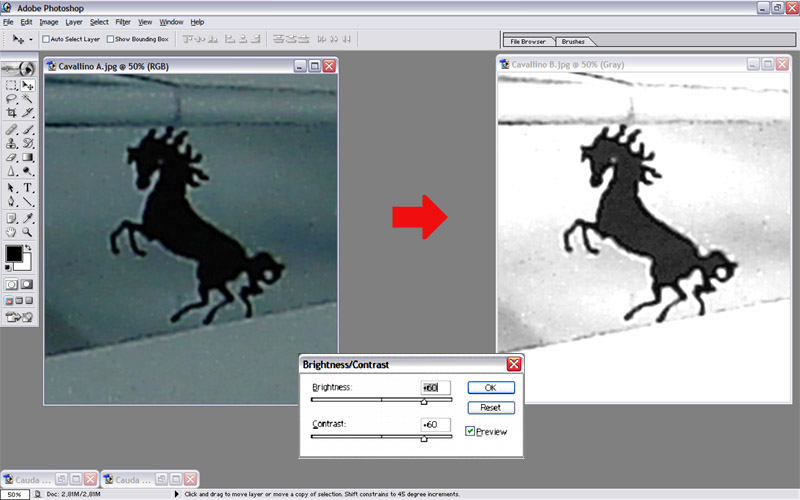Select the Magic Wand tool

(x=28, y=99)
